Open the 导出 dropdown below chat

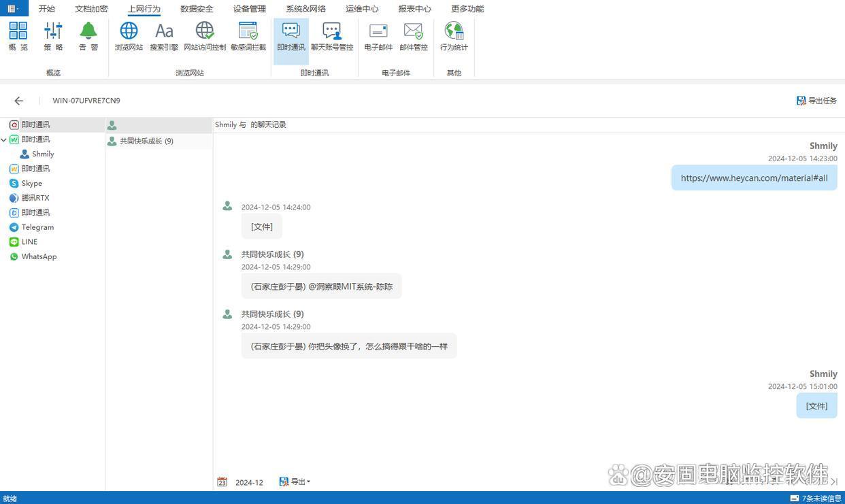(295, 482)
